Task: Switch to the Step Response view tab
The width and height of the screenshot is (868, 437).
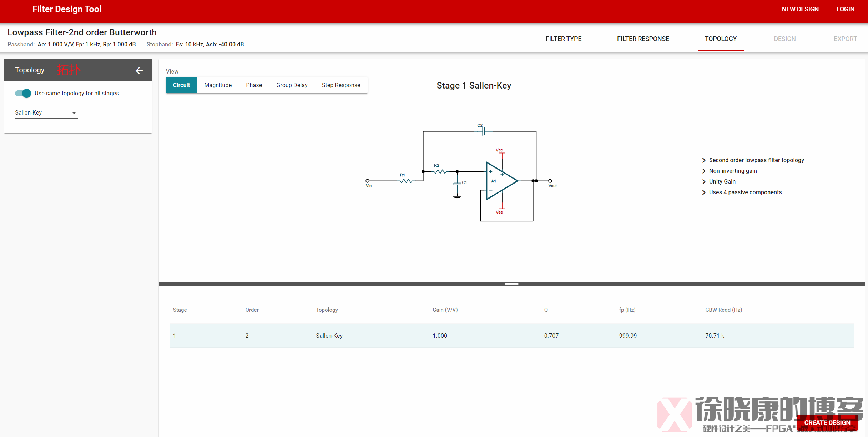Action: tap(340, 85)
